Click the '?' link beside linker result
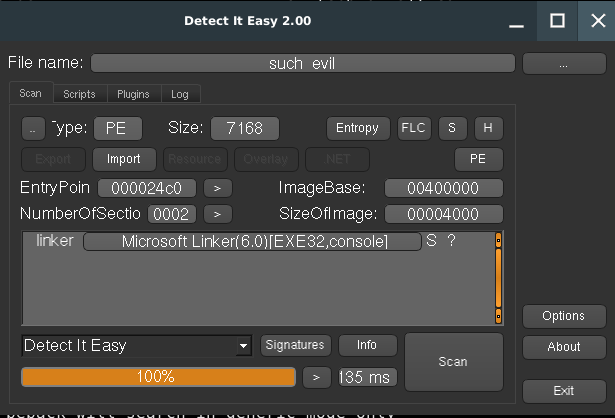This screenshot has width=615, height=418. (x=452, y=240)
